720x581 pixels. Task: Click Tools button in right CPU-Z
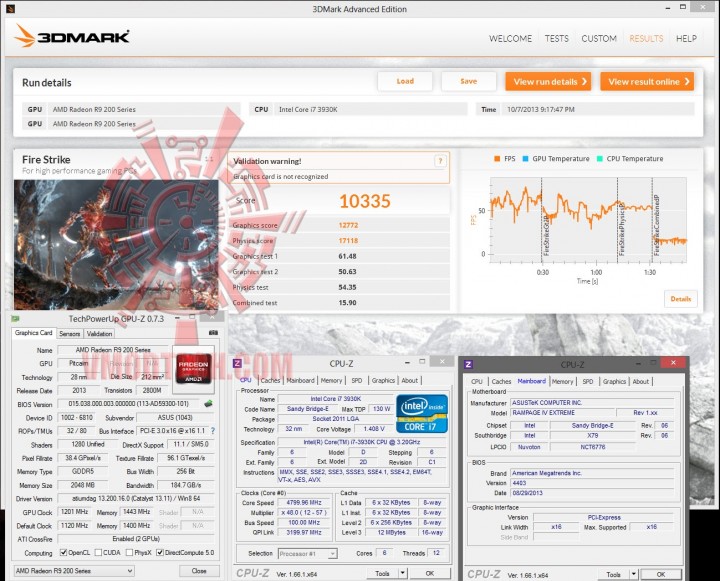[x=613, y=574]
